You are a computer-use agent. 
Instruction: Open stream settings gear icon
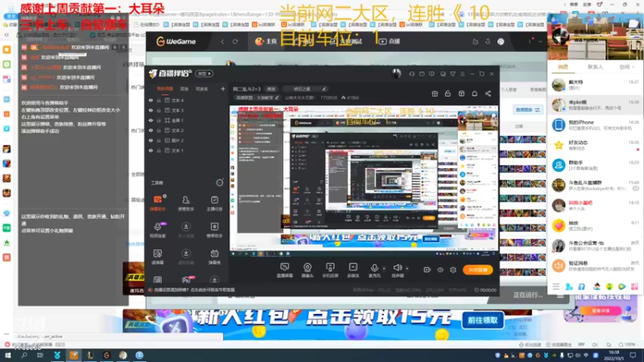453,269
